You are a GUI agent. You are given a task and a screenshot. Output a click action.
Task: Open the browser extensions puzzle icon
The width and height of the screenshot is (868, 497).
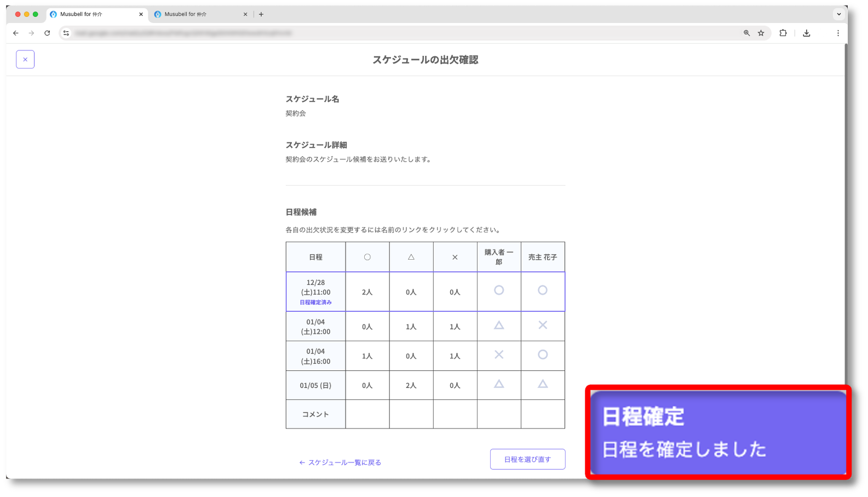click(783, 33)
